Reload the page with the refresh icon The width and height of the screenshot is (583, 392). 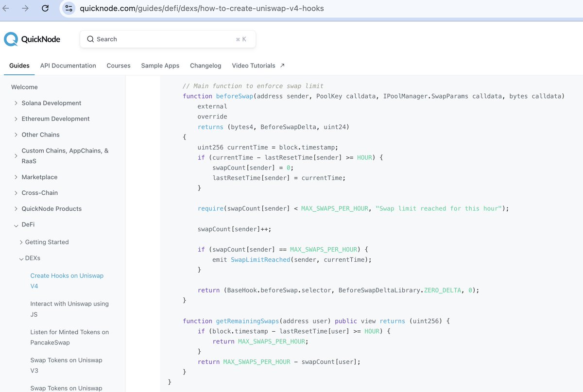45,8
